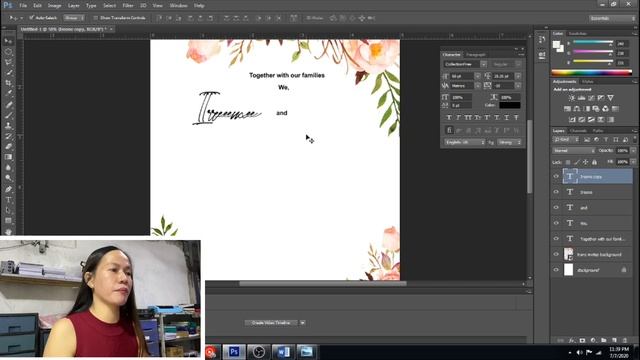Screen dimensions: 640x360
Task: Select the Gradient tool
Action: (x=8, y=157)
